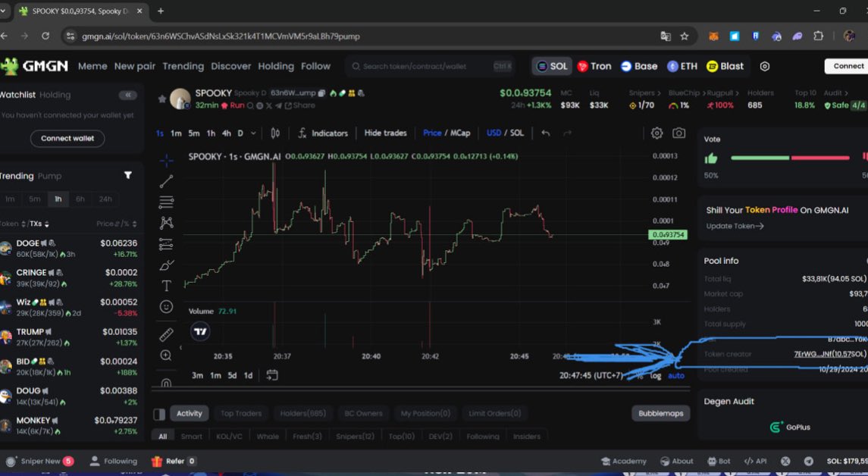This screenshot has width=868, height=476.
Task: Copy the SPOOKY contract address
Action: pos(321,93)
